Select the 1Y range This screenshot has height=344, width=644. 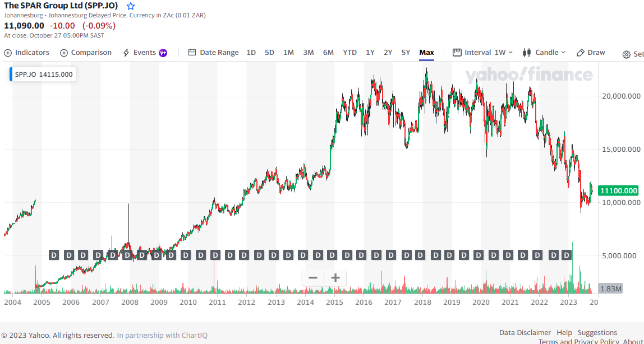[370, 53]
